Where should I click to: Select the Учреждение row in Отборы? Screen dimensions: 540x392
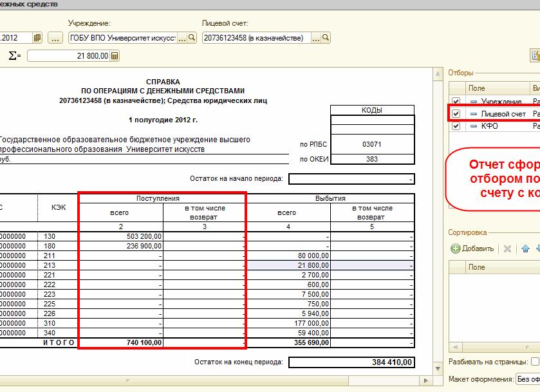[494, 101]
